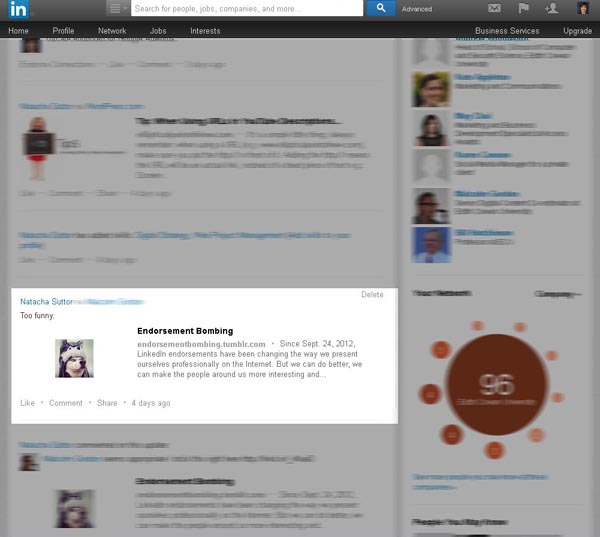Open the Network menu
The height and width of the screenshot is (537, 600).
coord(112,31)
